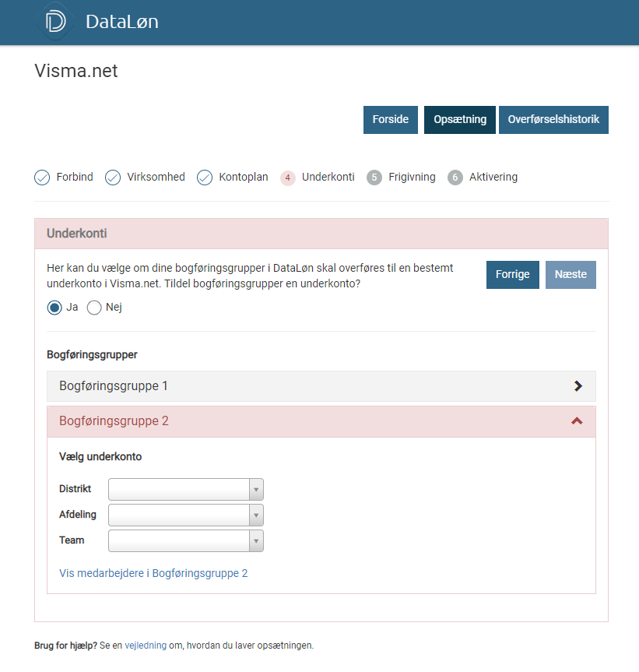639x672 pixels.
Task: Open the Vis medarbejdere i Bogføringsgruppe 2 link
Action: tap(153, 573)
